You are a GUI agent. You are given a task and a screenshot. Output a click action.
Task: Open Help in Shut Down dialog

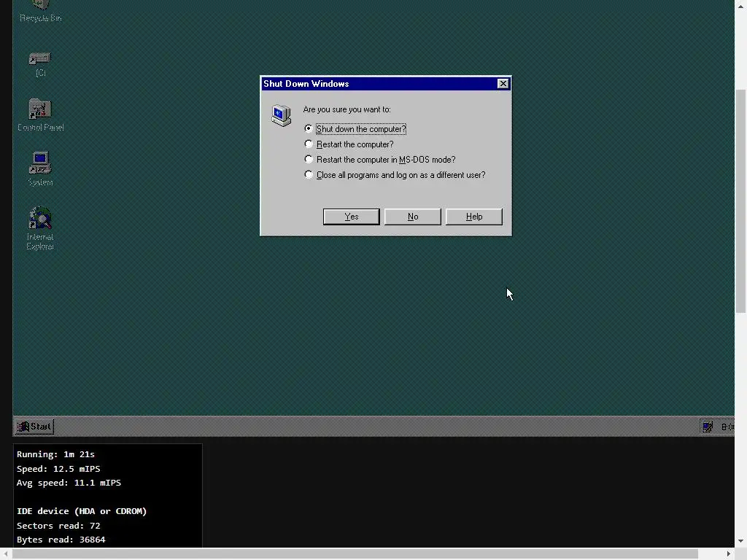pyautogui.click(x=474, y=217)
